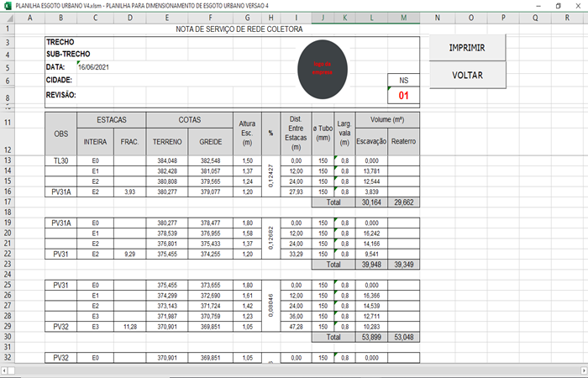Click the CIDADE label cell
588x378 pixels.
pyautogui.click(x=60, y=81)
